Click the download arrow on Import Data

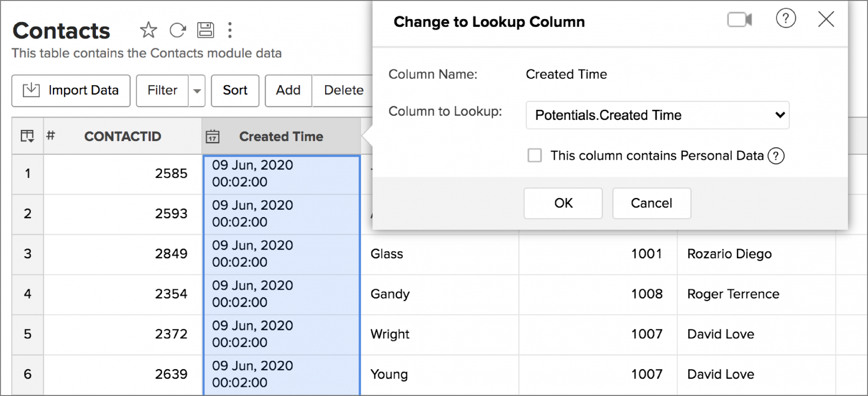31,90
